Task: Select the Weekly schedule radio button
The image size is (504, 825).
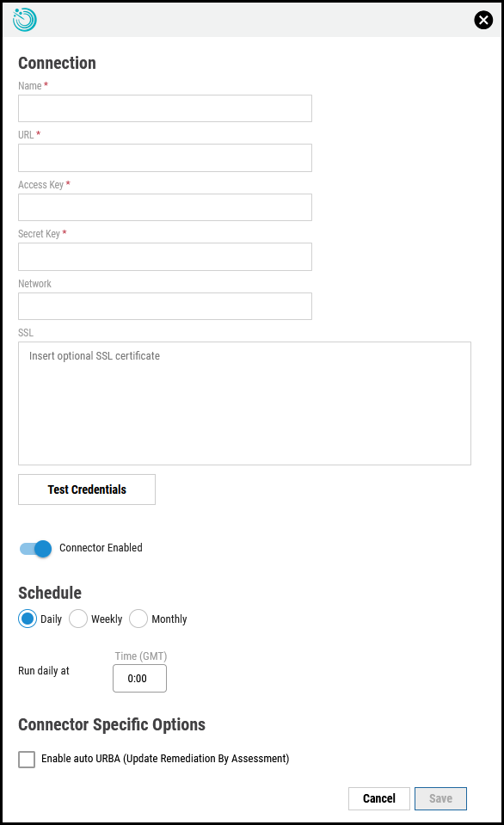Action: [77, 619]
